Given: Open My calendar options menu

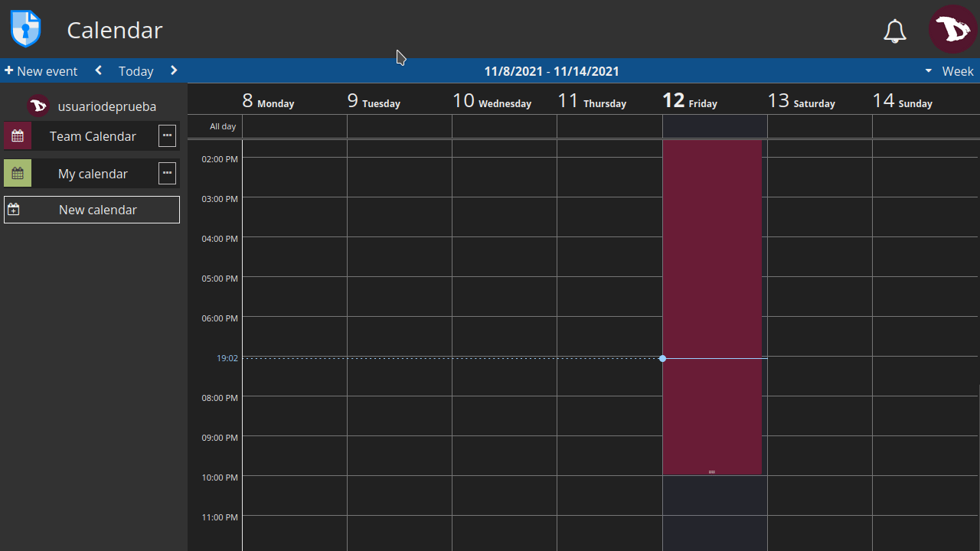Looking at the screenshot, I should point(167,173).
